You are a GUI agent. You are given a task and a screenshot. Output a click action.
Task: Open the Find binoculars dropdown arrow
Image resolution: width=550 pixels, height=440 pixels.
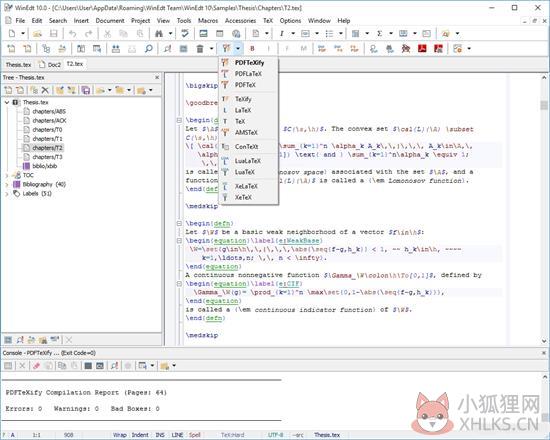coord(170,34)
